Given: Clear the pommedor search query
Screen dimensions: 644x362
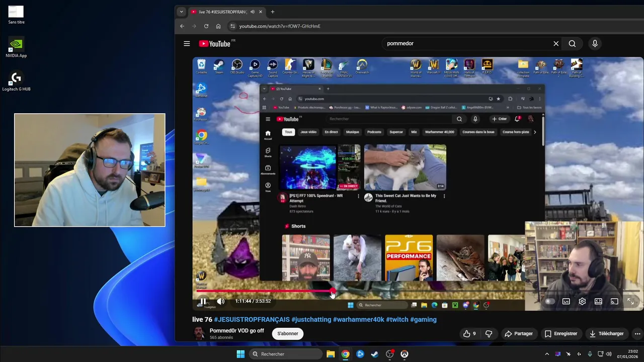Looking at the screenshot, I should coord(556,44).
